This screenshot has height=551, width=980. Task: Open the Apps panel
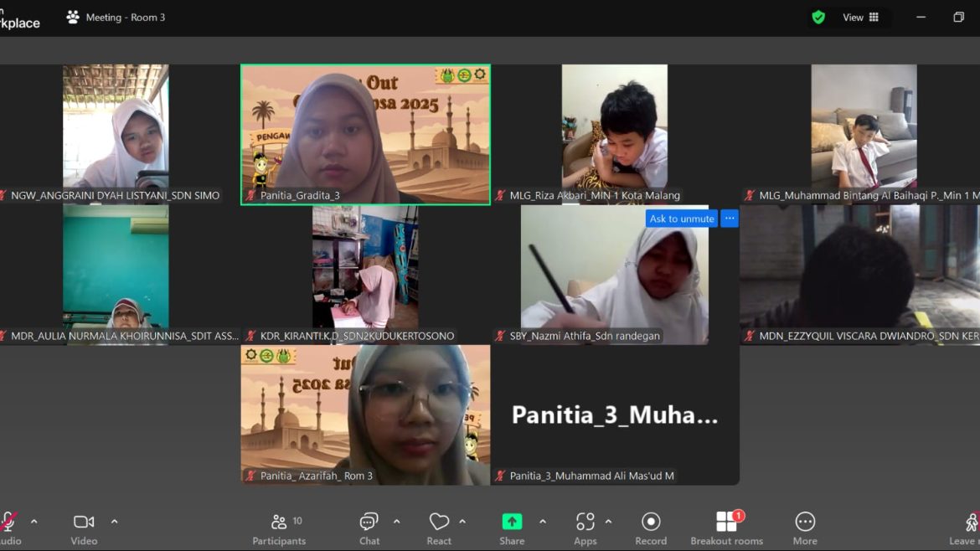click(x=585, y=528)
